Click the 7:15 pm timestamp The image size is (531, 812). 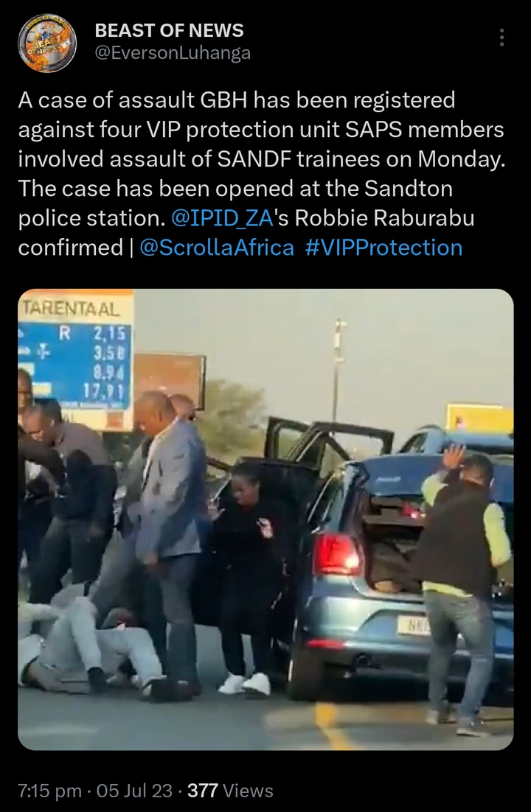click(50, 791)
